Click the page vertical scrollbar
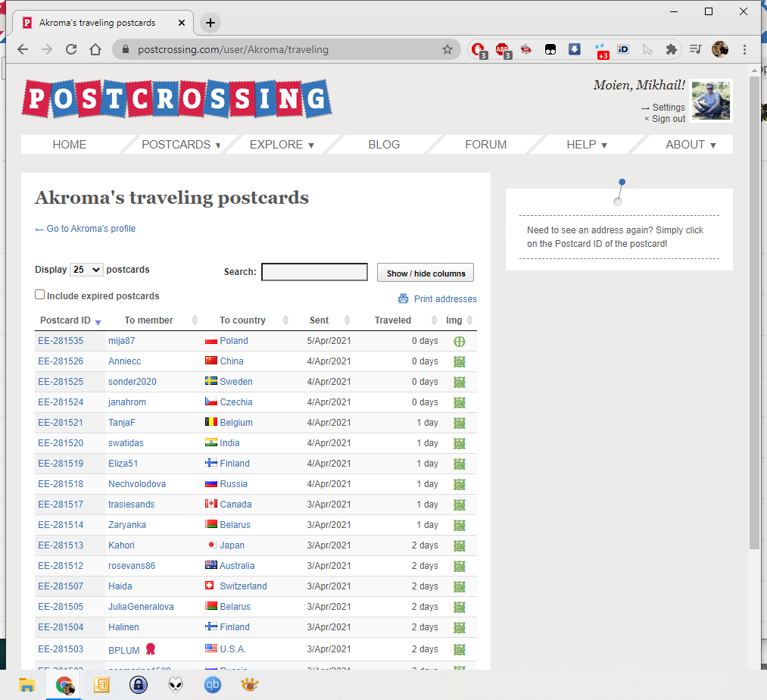Viewport: 767px width, 700px height. pos(754,314)
